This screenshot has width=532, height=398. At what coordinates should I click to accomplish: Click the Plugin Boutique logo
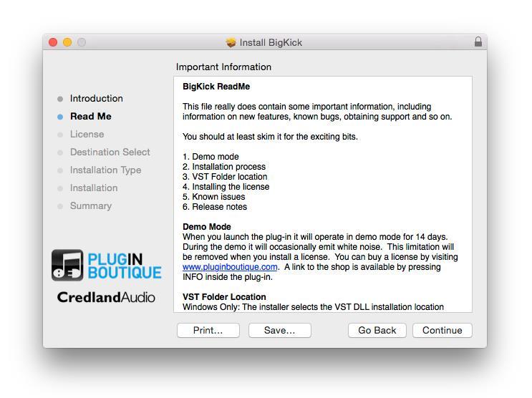coord(106,266)
